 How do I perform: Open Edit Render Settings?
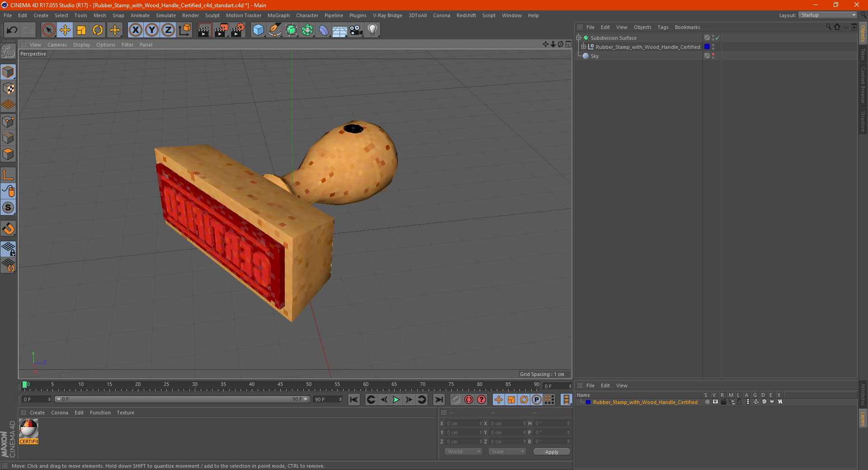[x=238, y=30]
